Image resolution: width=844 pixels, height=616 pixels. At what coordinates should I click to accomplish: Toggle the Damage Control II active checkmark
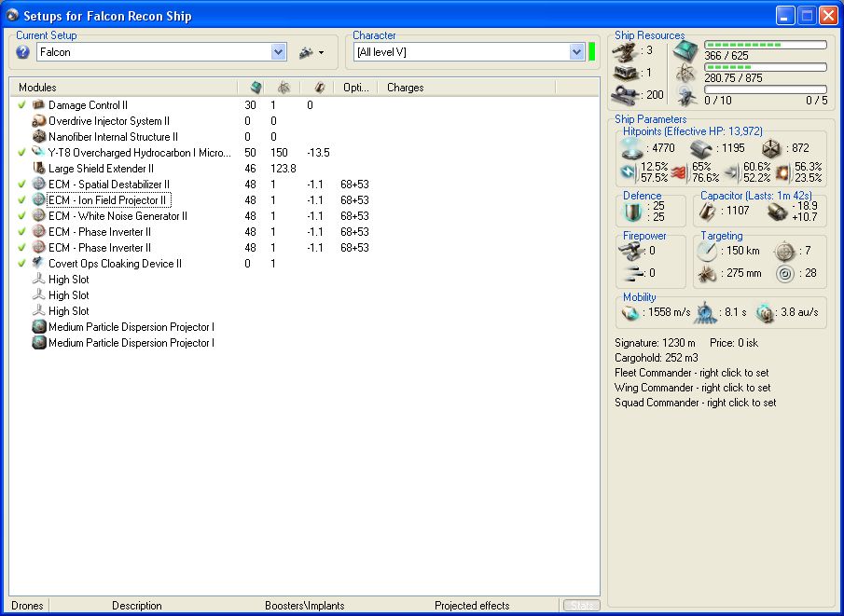(21, 105)
